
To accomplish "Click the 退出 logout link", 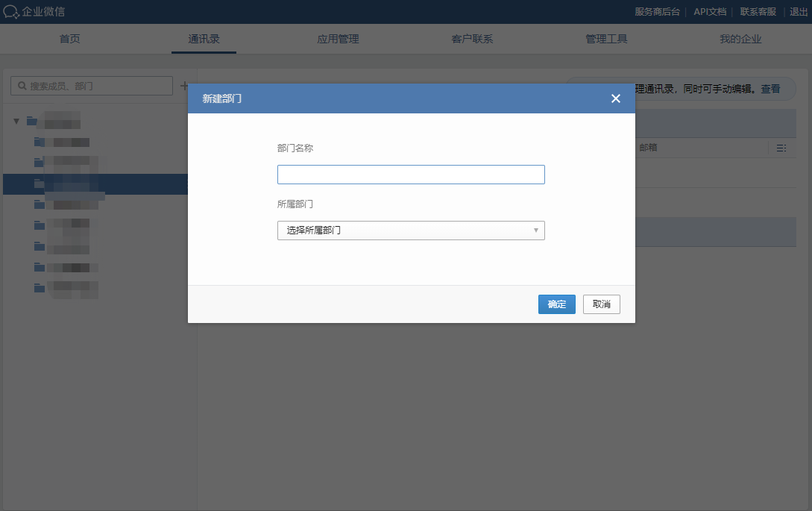I will click(800, 12).
